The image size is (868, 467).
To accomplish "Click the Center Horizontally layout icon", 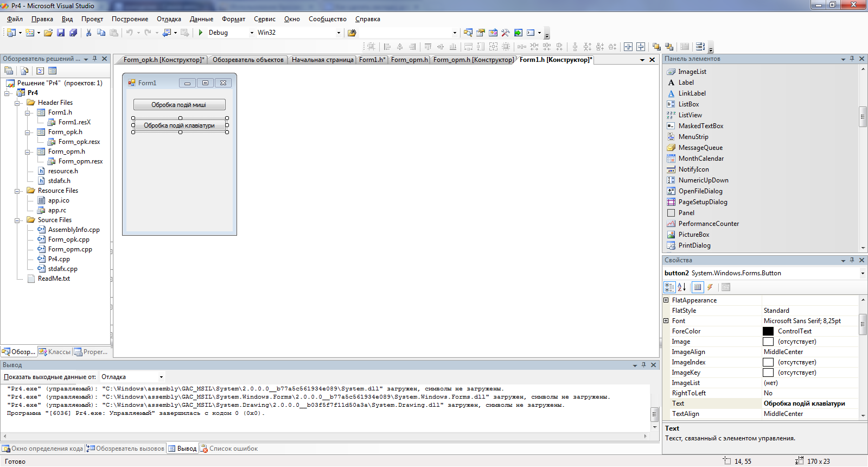I will pos(628,47).
